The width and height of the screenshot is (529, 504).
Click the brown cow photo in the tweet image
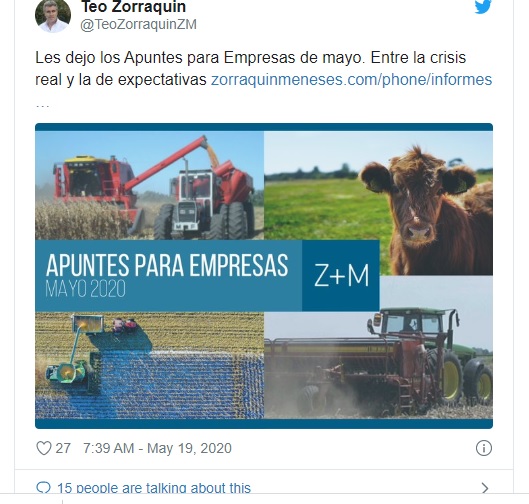point(379,203)
